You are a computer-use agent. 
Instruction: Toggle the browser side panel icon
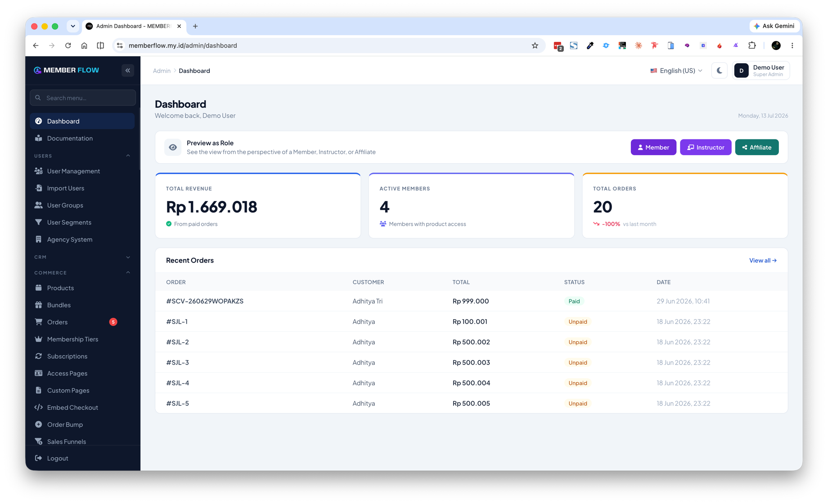click(100, 45)
